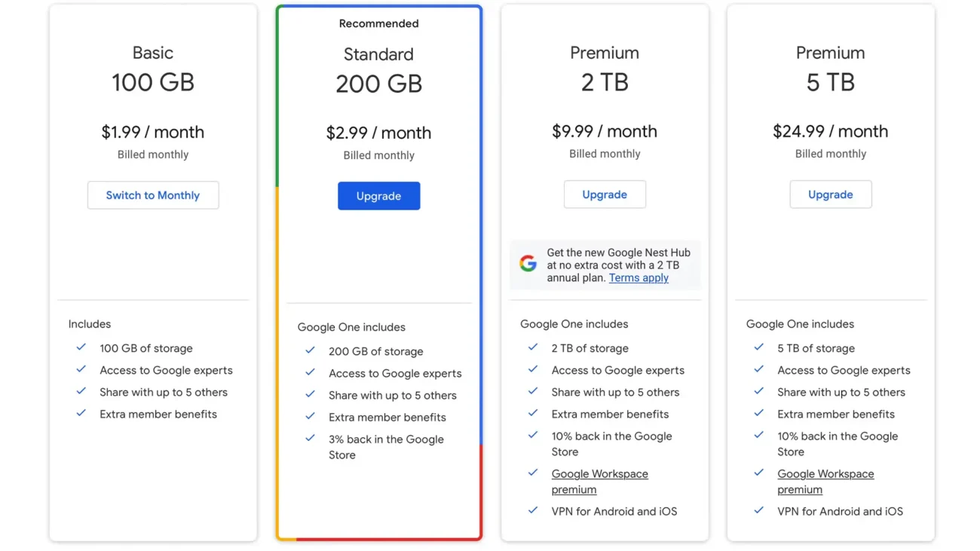Click the checkmark next to 100 GB of storage

click(x=81, y=347)
